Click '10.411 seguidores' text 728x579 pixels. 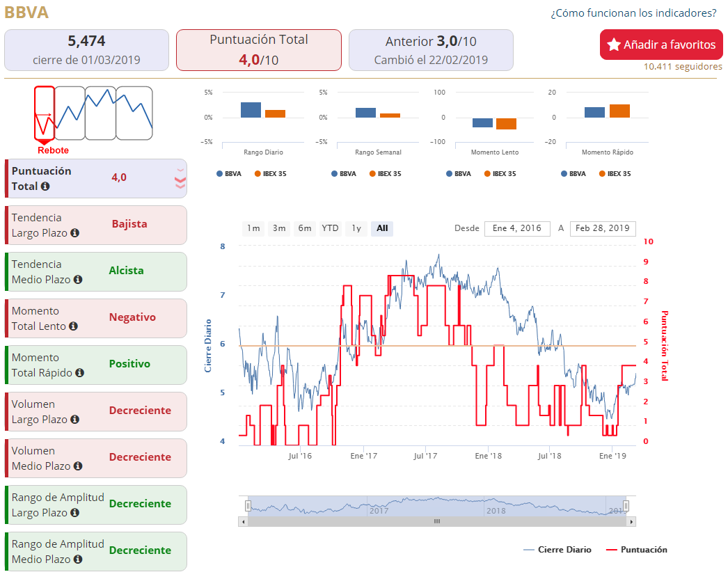[683, 66]
